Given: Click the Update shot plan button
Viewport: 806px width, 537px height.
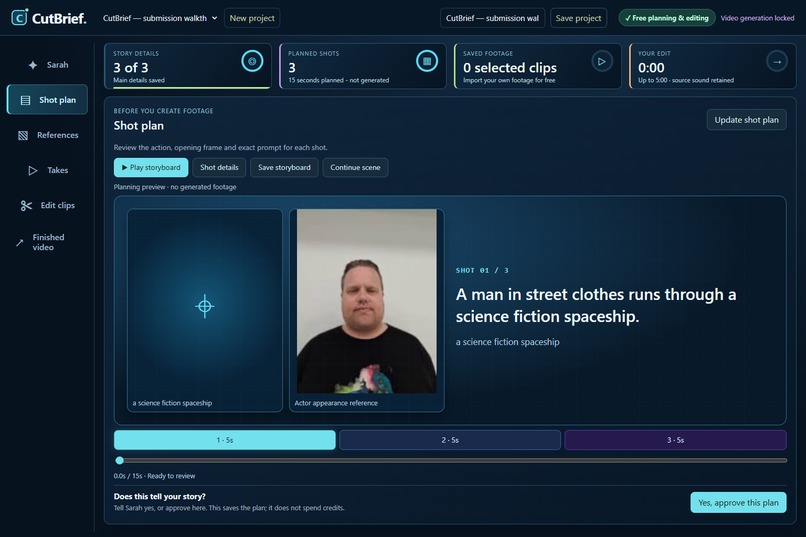Looking at the screenshot, I should pos(746,120).
